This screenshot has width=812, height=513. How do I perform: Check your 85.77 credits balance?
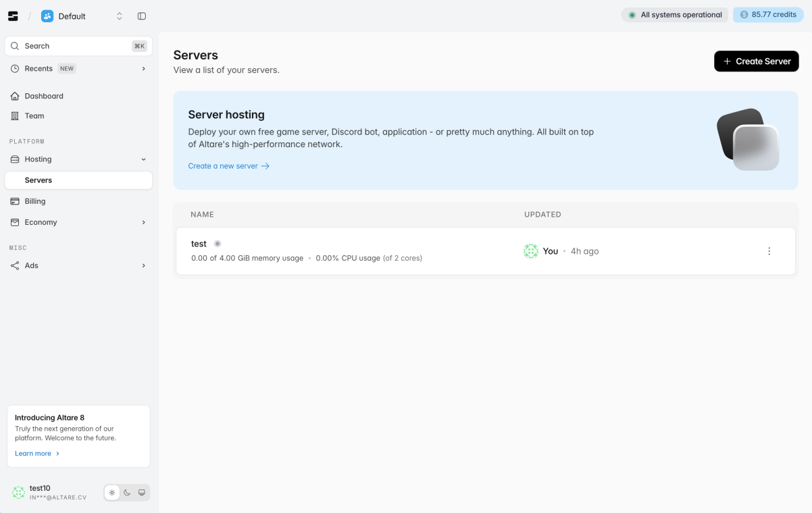tap(768, 14)
